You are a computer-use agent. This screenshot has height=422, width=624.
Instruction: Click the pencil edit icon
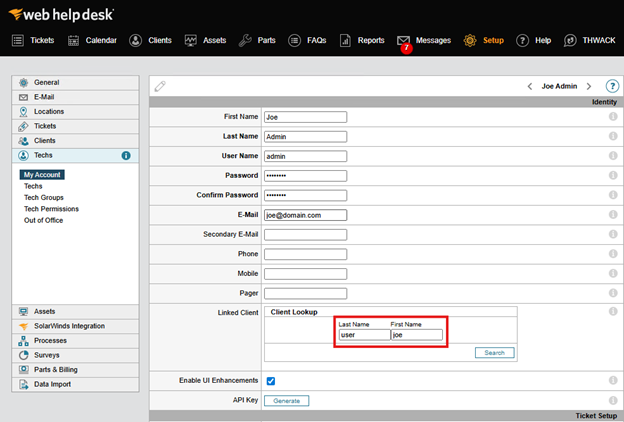point(160,86)
